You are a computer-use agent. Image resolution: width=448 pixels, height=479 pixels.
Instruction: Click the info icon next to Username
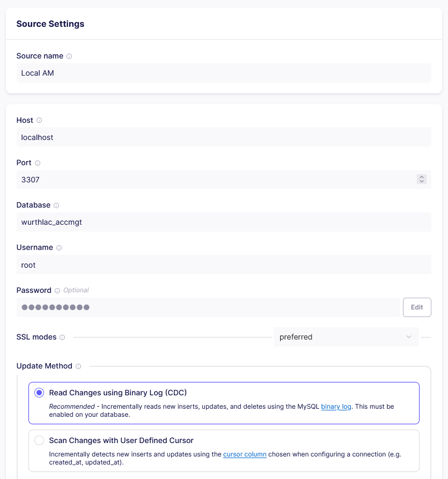pyautogui.click(x=59, y=248)
